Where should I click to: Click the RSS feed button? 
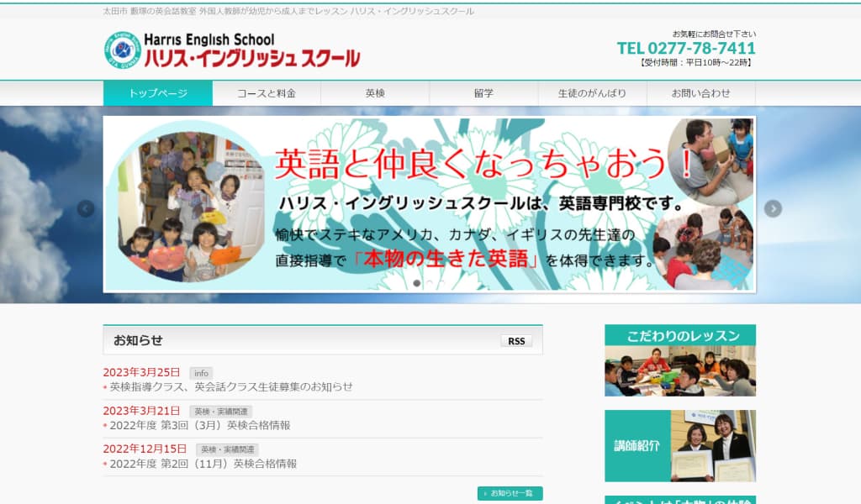tap(516, 341)
